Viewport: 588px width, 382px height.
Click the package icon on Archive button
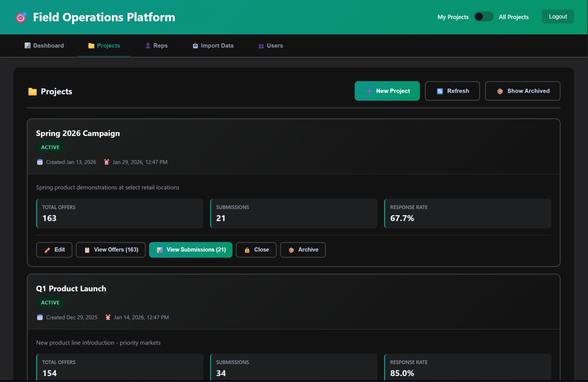click(291, 250)
